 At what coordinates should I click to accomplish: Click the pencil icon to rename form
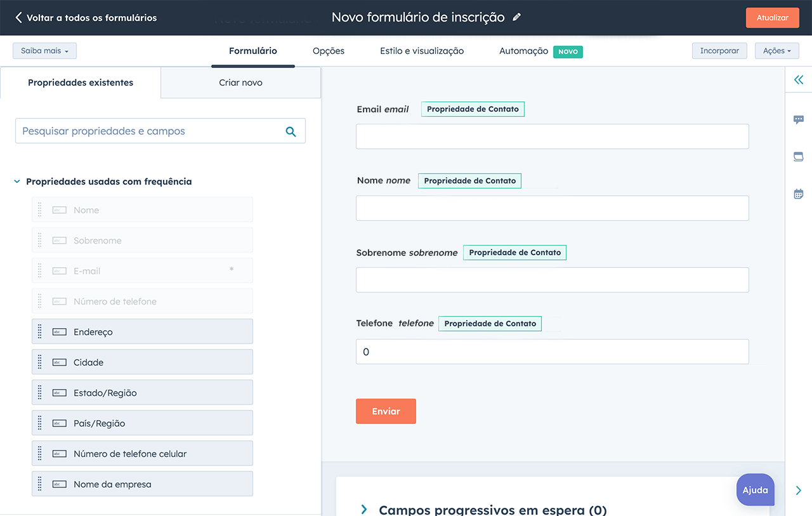click(516, 18)
